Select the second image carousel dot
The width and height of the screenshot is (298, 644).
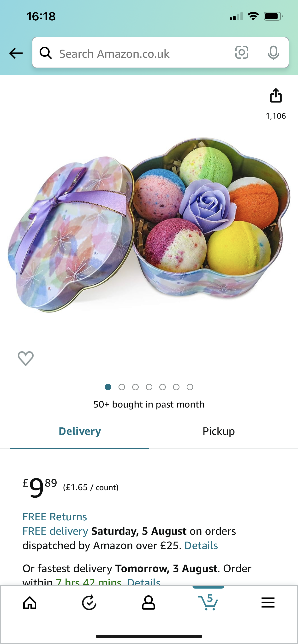pos(122,387)
